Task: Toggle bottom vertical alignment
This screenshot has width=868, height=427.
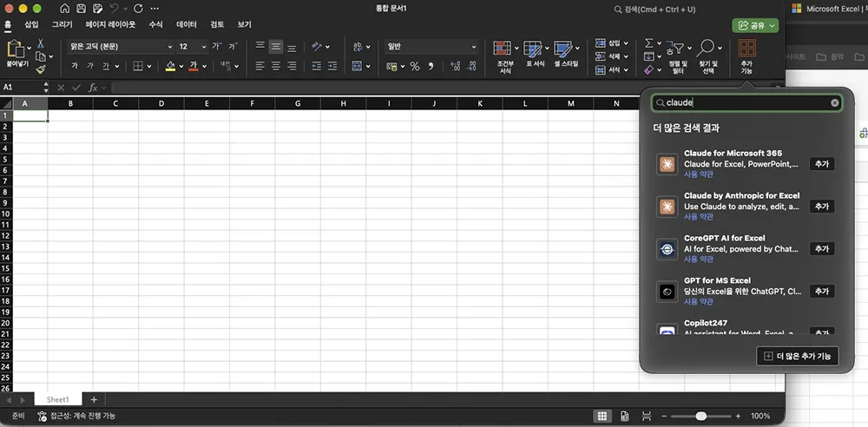Action: click(x=292, y=47)
